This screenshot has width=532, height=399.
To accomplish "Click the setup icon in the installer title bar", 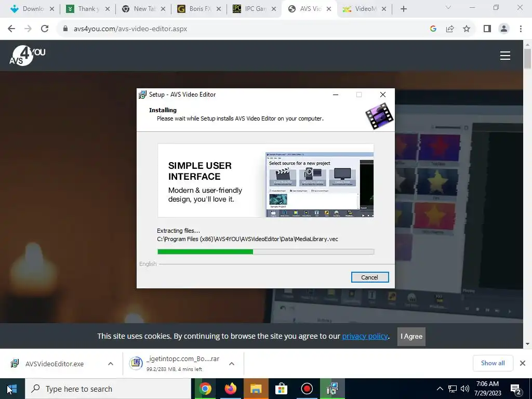I will (142, 95).
